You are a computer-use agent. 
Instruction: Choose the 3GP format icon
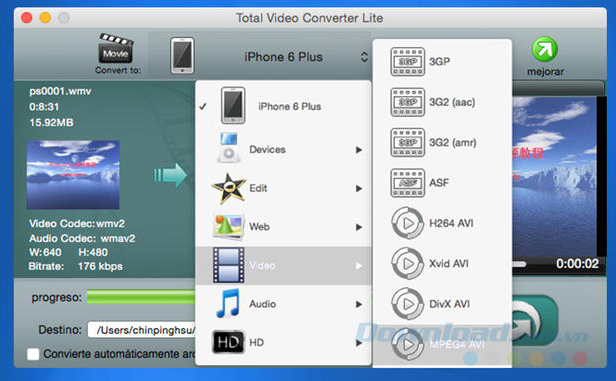click(408, 62)
